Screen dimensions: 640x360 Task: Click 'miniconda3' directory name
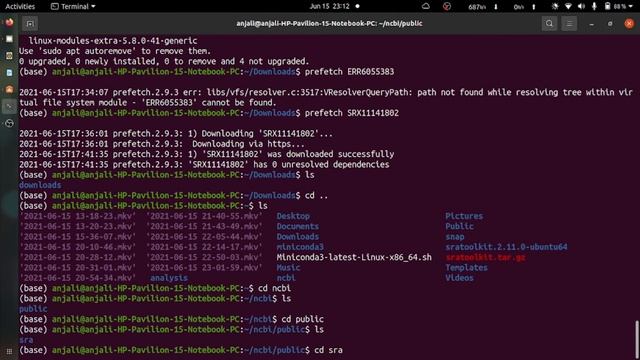300,247
